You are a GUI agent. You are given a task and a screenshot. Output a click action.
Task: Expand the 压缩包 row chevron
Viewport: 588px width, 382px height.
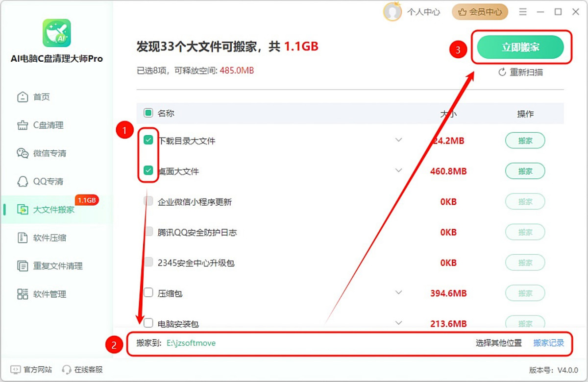399,292
